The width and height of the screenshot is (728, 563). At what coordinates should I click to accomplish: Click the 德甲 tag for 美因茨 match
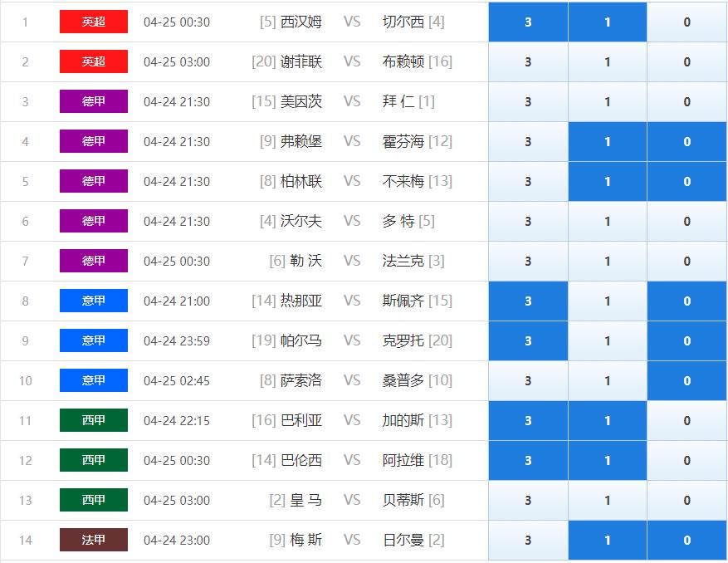pyautogui.click(x=94, y=102)
